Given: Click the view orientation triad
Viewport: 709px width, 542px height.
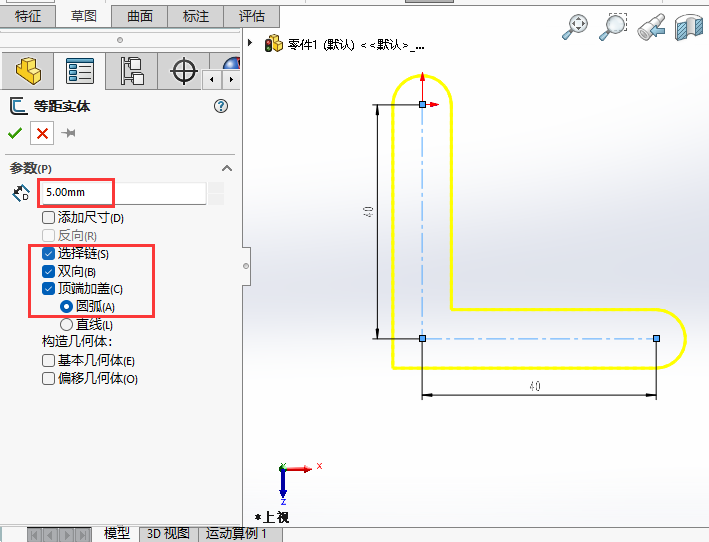Looking at the screenshot, I should (298, 483).
